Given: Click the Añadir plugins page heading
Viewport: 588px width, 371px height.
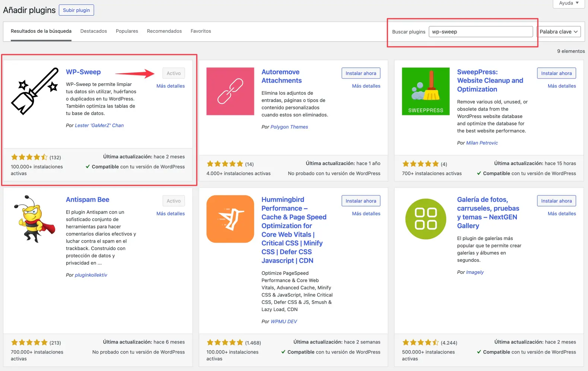Looking at the screenshot, I should (29, 10).
